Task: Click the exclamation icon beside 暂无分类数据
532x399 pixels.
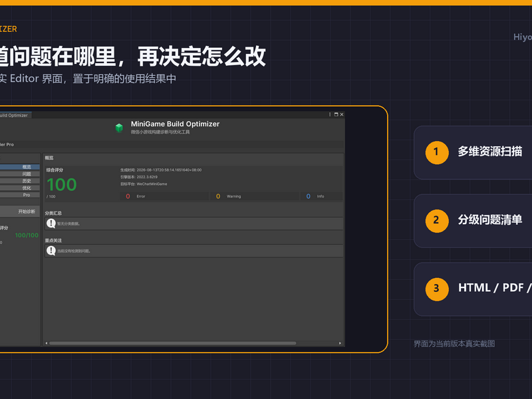Action: click(x=51, y=223)
